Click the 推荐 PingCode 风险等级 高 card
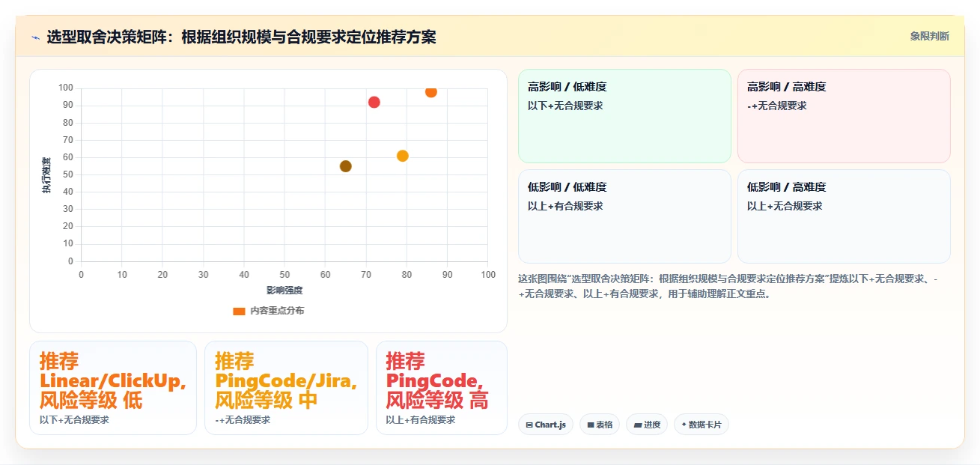The image size is (980, 465). click(x=442, y=388)
